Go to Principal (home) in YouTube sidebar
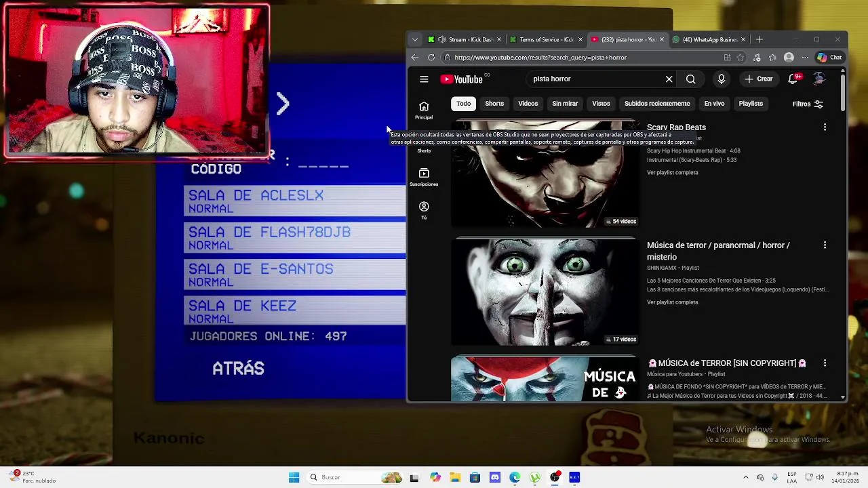868x488 pixels. [424, 110]
